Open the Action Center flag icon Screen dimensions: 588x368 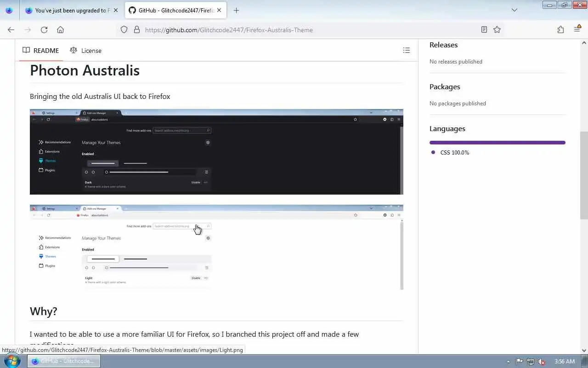pyautogui.click(x=519, y=362)
